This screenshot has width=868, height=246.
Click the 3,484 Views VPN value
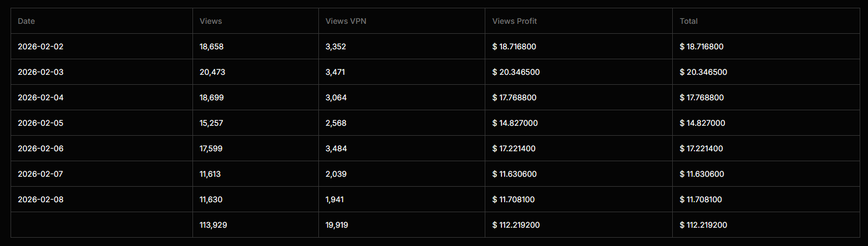(336, 148)
